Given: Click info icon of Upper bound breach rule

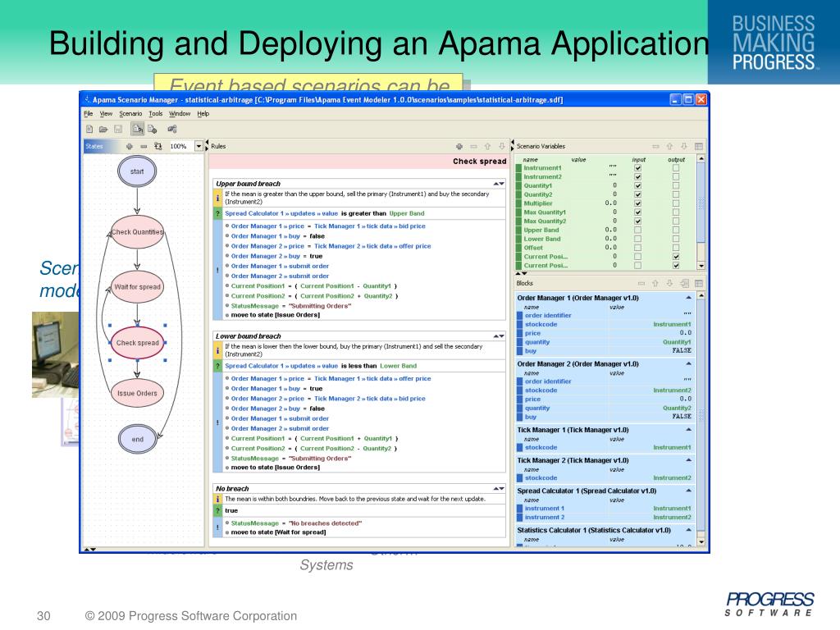Looking at the screenshot, I should [x=217, y=199].
